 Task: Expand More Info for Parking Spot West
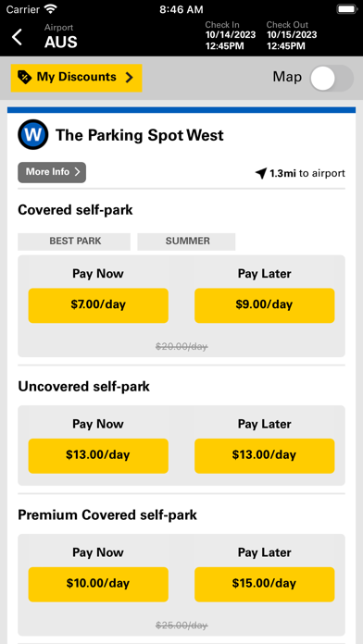(x=52, y=172)
